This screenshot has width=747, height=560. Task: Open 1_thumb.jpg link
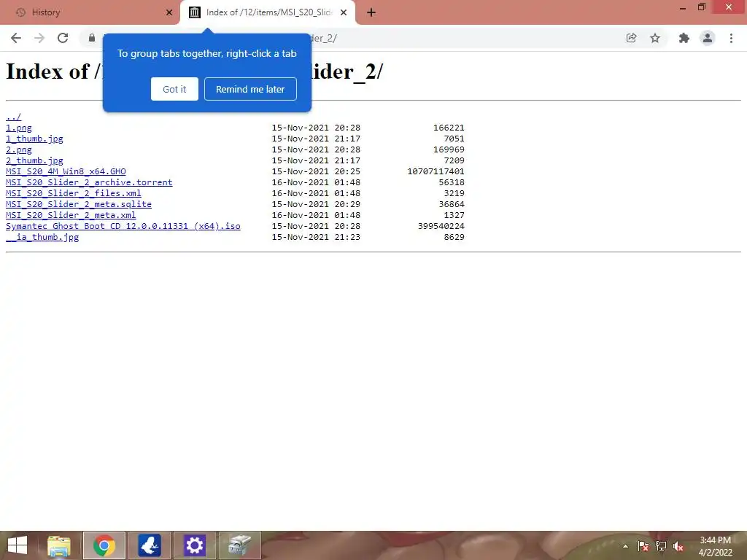click(x=34, y=139)
